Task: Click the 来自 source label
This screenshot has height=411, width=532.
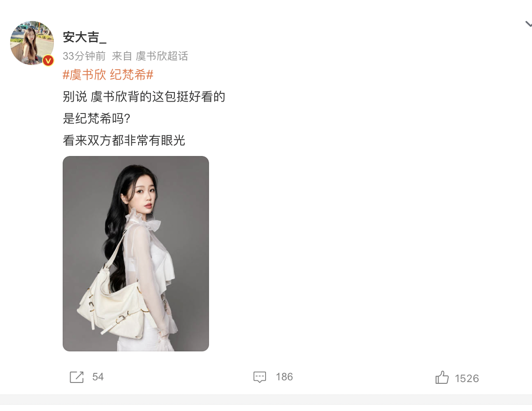Action: coord(122,56)
